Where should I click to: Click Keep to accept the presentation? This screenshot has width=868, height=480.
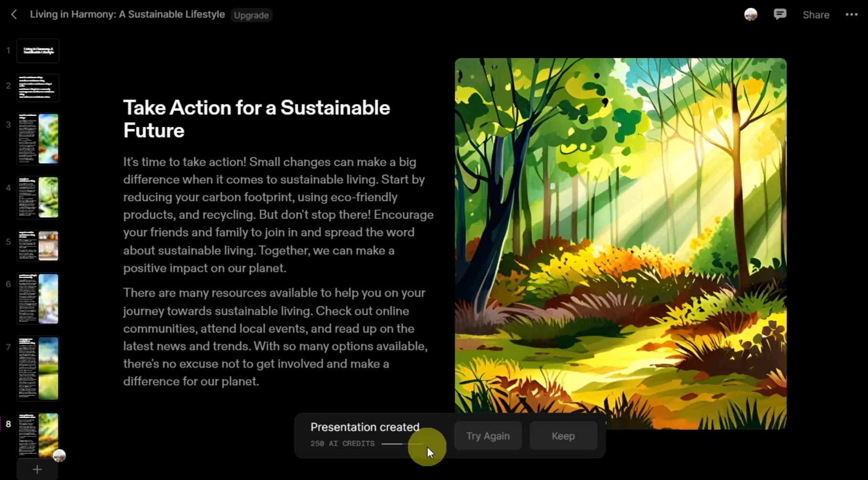pos(563,436)
